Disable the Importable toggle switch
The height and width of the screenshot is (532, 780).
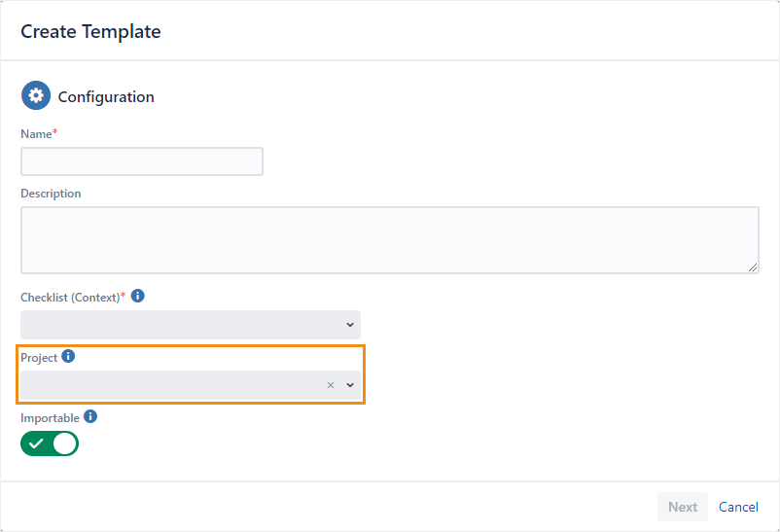click(x=50, y=444)
